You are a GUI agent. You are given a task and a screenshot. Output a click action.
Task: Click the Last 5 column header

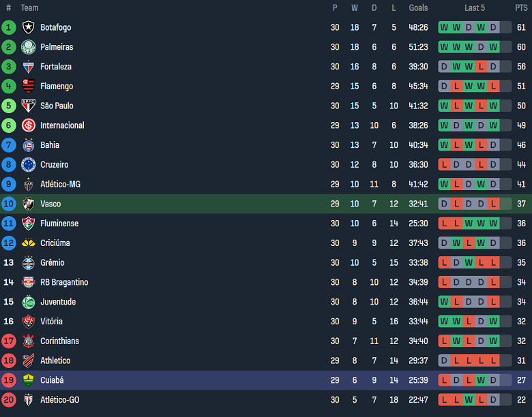[475, 8]
